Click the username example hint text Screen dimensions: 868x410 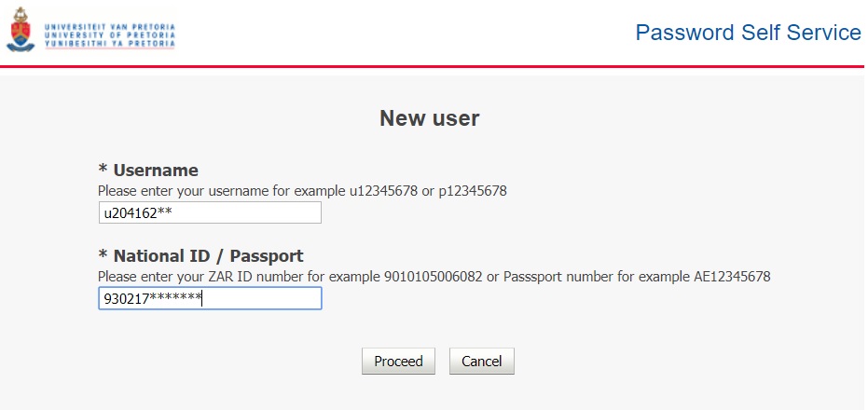pos(302,191)
